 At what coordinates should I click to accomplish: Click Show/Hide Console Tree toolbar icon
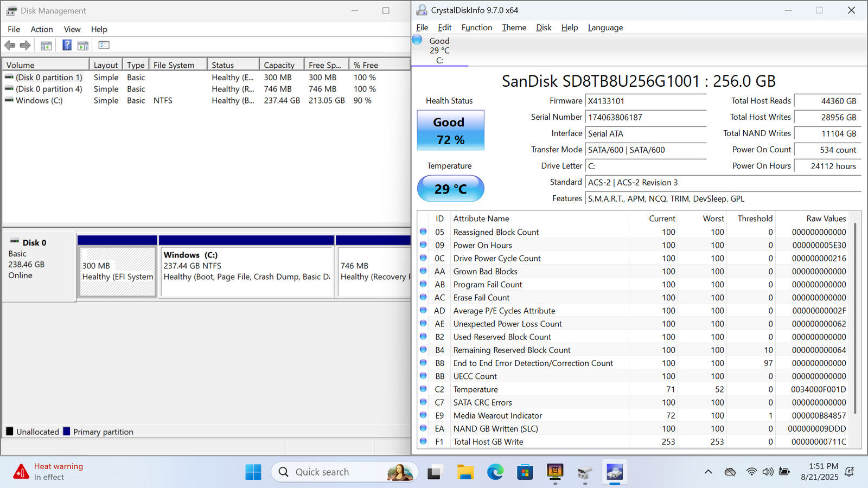[46, 46]
